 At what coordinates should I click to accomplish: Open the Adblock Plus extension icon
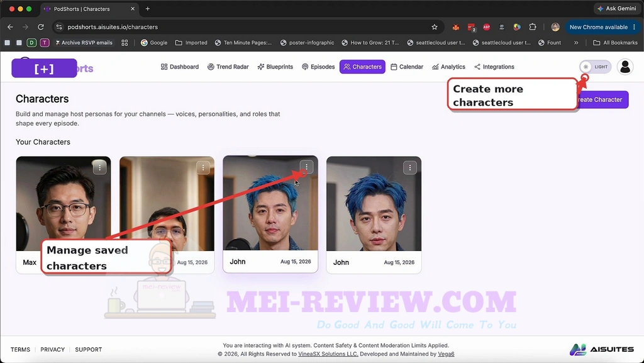487,27
